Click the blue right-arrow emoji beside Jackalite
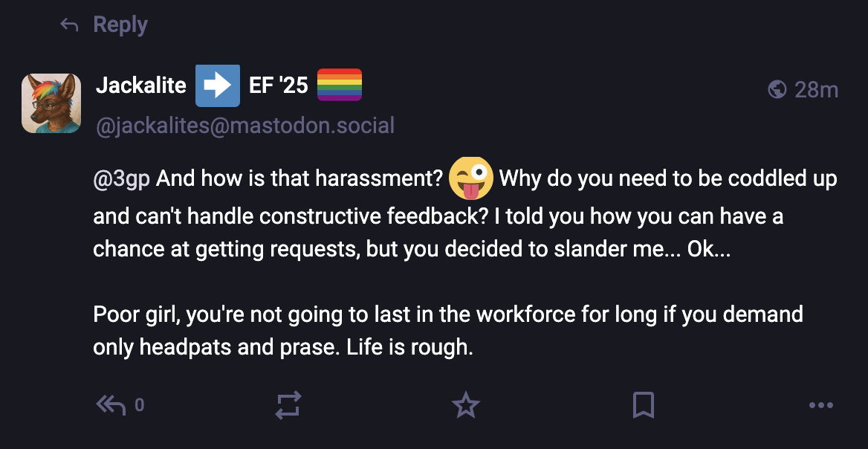This screenshot has width=868, height=449. [217, 86]
